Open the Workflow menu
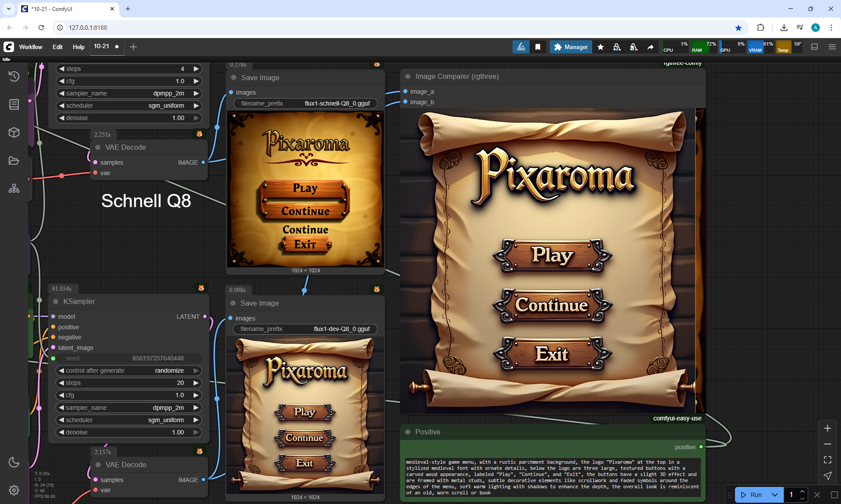Screen dimensions: 841x504 click(x=31, y=47)
